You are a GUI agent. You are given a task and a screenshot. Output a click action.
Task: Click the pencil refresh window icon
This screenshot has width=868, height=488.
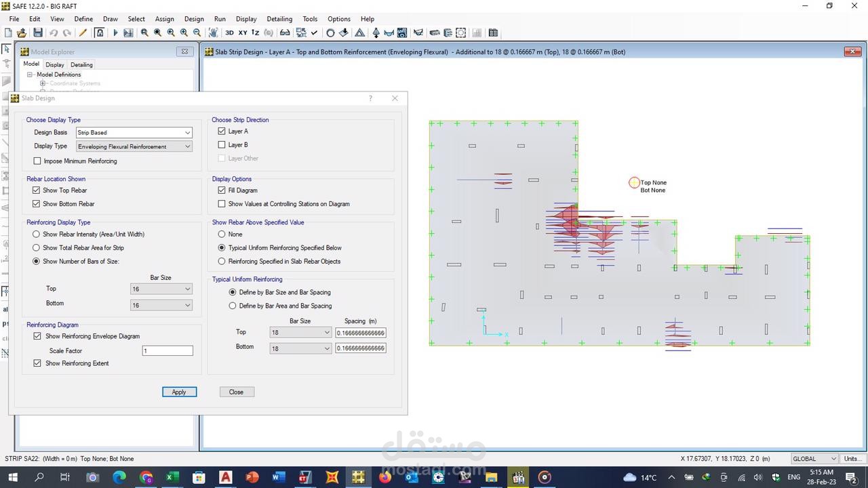[x=83, y=33]
